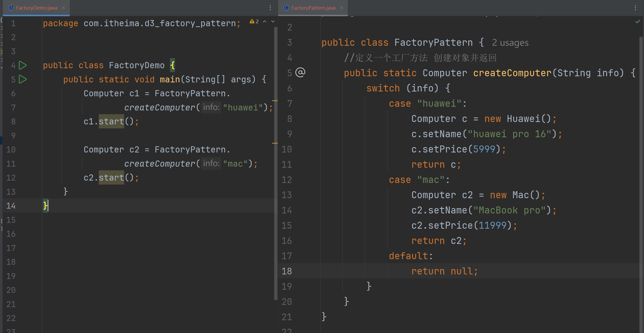Image resolution: width=644 pixels, height=333 pixels.
Task: Go to next highlighted error arrow
Action: click(273, 21)
